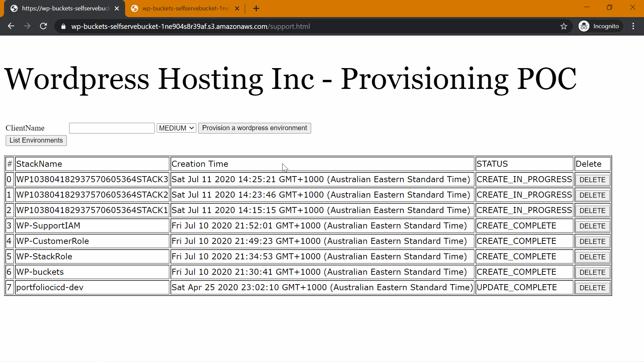Screen dimensions: 644x362
Task: Restore down the Chrome window
Action: pos(609,7)
